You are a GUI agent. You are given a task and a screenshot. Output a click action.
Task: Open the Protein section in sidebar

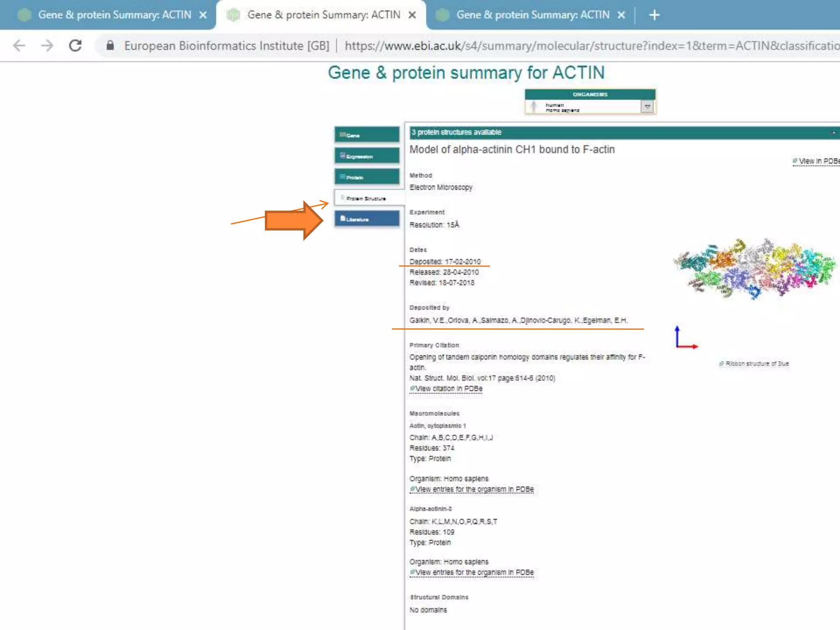pyautogui.click(x=367, y=177)
